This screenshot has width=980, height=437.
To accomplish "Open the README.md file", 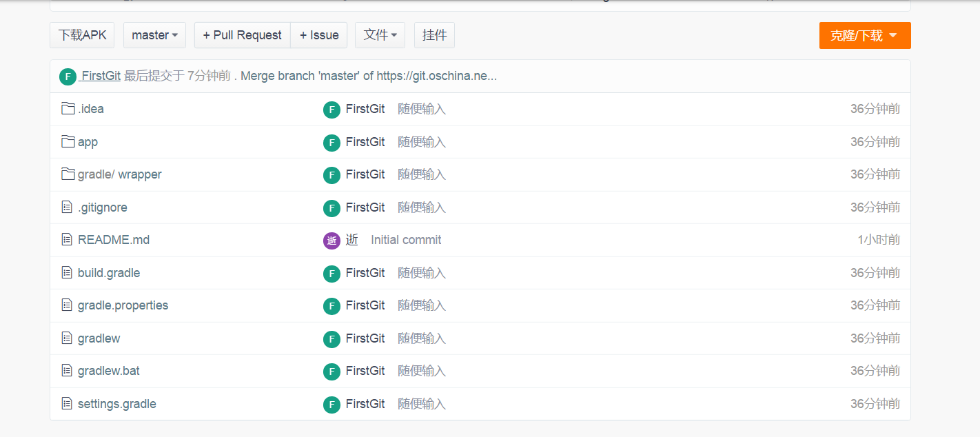I will (114, 240).
